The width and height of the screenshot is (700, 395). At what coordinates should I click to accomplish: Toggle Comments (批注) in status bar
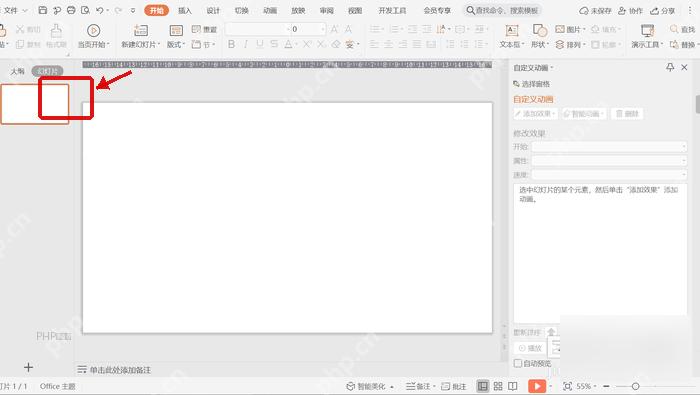click(454, 387)
